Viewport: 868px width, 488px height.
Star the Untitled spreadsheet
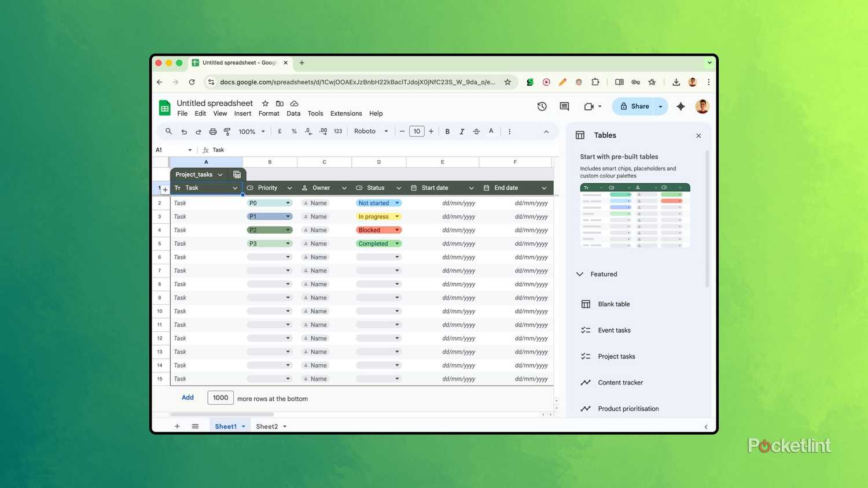(x=265, y=103)
